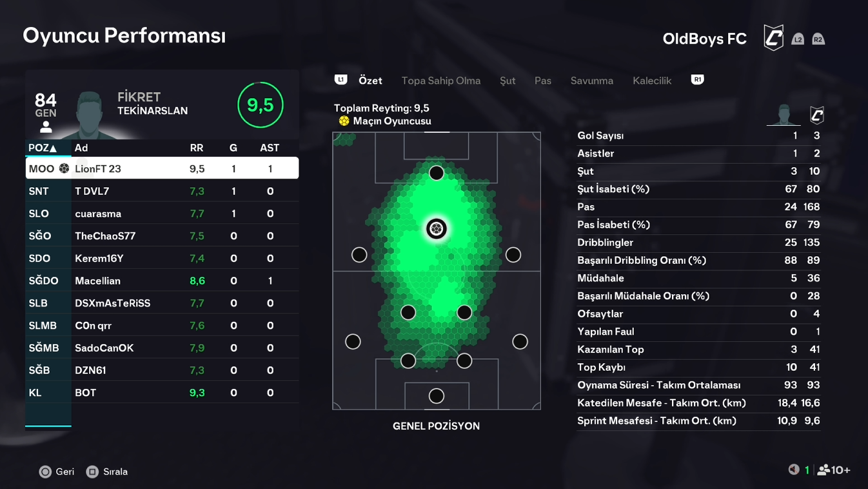
Task: Click the L2 trigger icon near OldBoys FC
Action: pyautogui.click(x=798, y=39)
